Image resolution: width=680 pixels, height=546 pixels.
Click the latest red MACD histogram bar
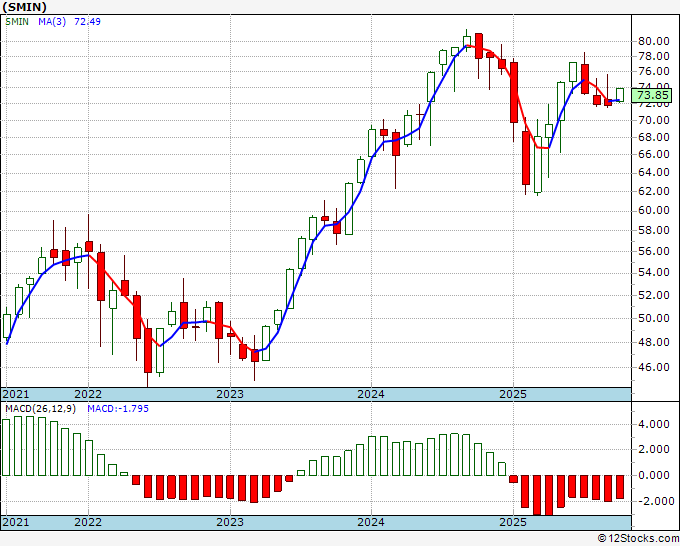(620, 487)
